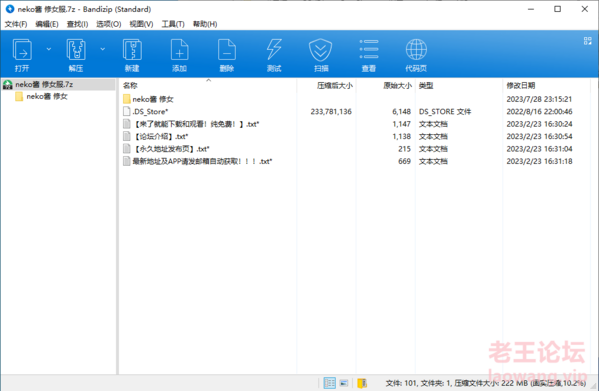This screenshot has height=391, width=599.
Task: Click the Add (添加) file icon
Action: coord(179,50)
